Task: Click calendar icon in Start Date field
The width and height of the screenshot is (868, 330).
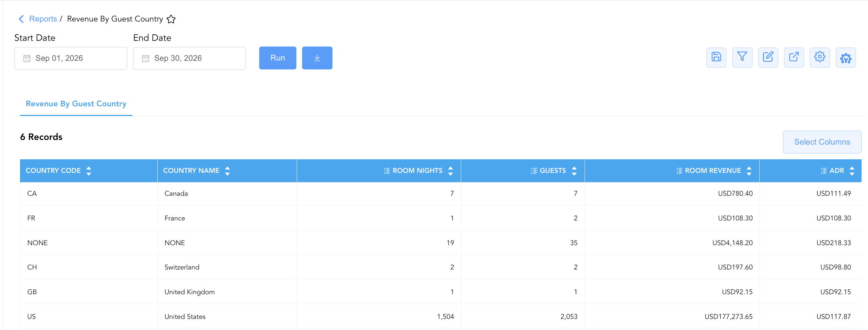Action: pos(27,58)
